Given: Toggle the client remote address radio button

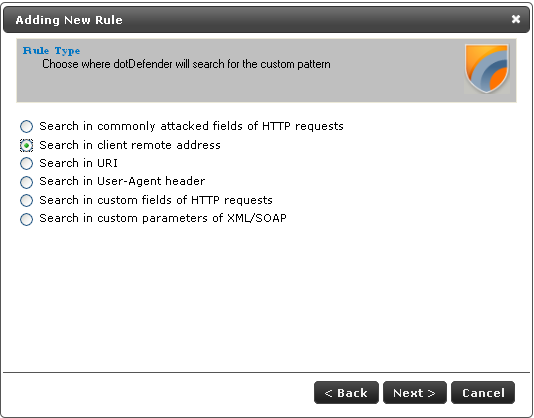Looking at the screenshot, I should tap(26, 145).
